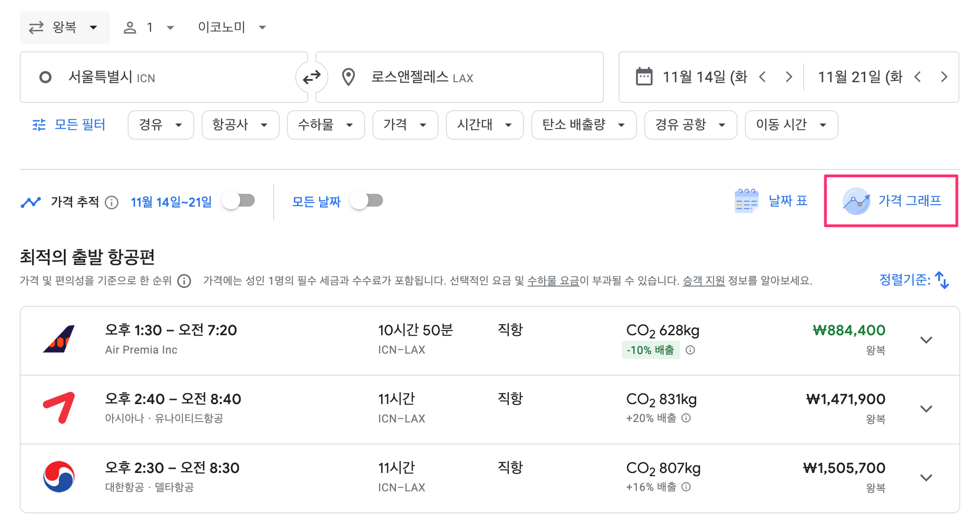Click the next arrow after return date 11월 21일
The image size is (980, 529).
[944, 77]
